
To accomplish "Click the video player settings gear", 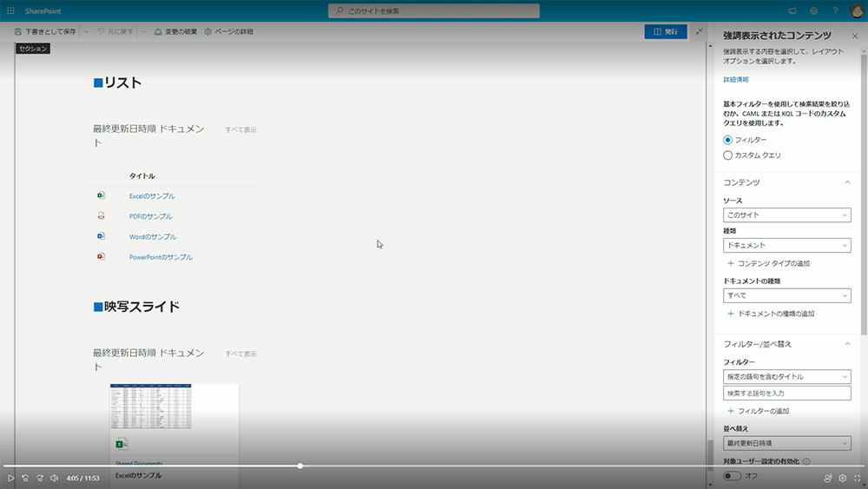I will click(x=843, y=478).
